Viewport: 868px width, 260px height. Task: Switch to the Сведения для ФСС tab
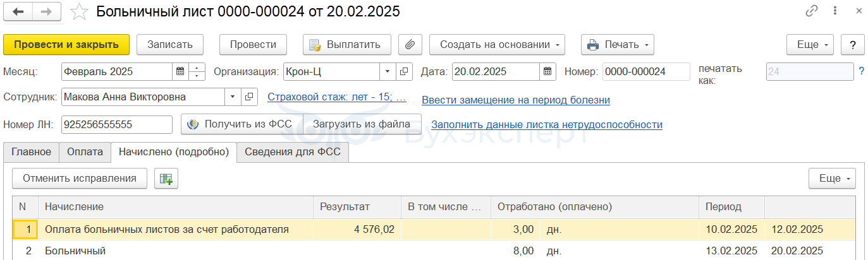click(x=293, y=151)
